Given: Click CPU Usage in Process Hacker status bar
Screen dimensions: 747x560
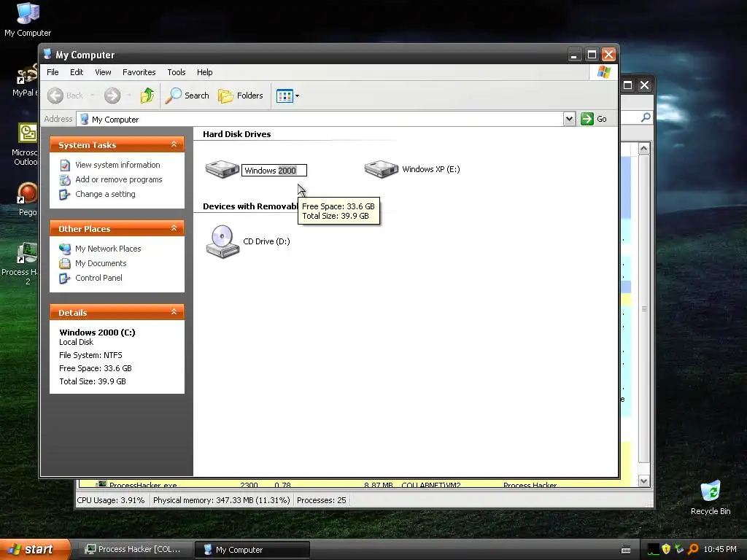Looking at the screenshot, I should [x=111, y=500].
